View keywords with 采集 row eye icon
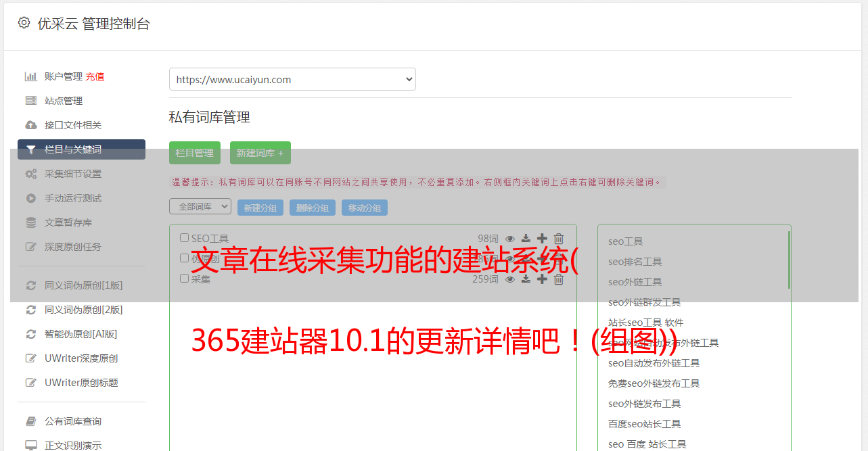 pyautogui.click(x=510, y=279)
